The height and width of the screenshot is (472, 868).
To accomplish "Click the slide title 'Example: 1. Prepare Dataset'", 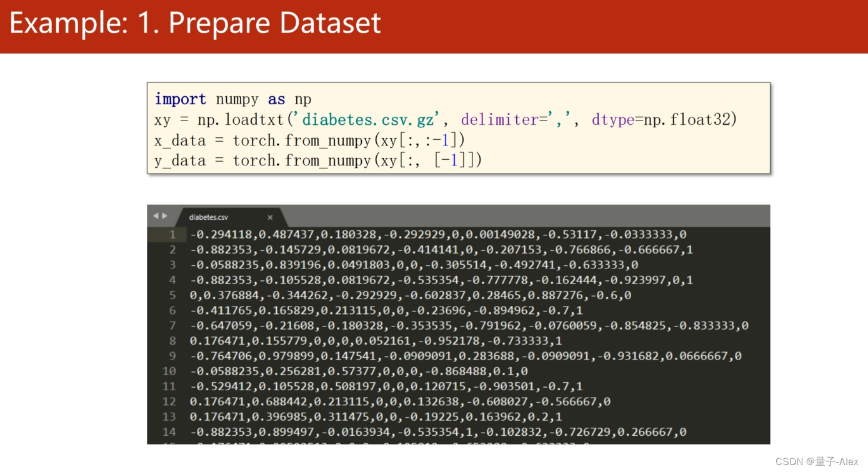I will (195, 23).
